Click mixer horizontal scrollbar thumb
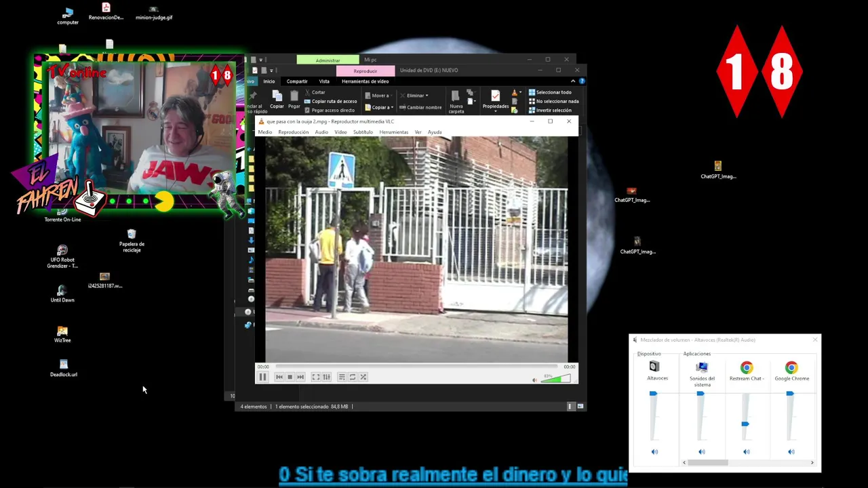This screenshot has width=868, height=488. point(707,462)
